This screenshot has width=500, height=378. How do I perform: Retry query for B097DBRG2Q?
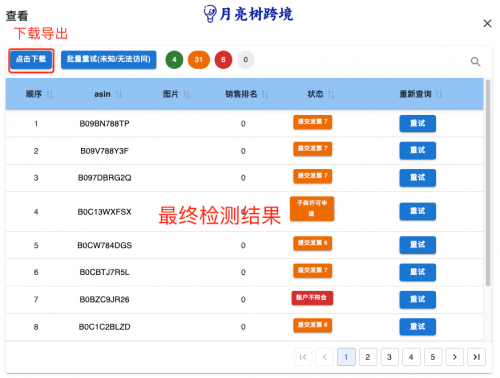point(417,178)
